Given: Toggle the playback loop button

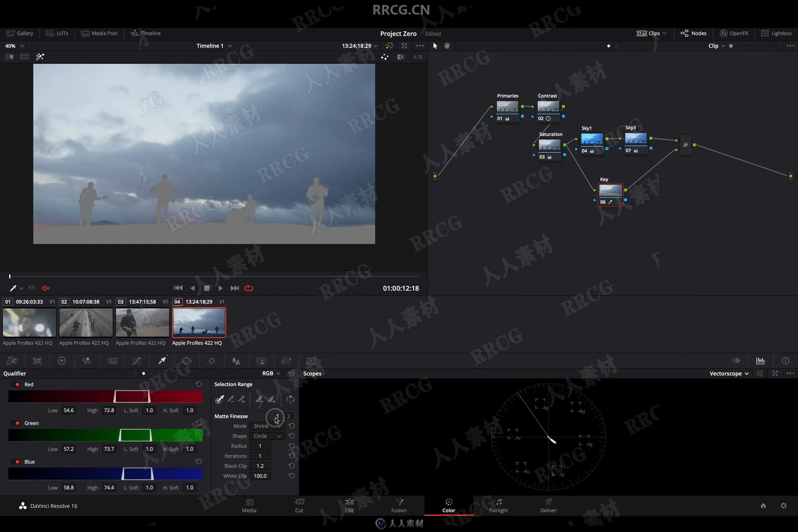Looking at the screenshot, I should click(249, 288).
